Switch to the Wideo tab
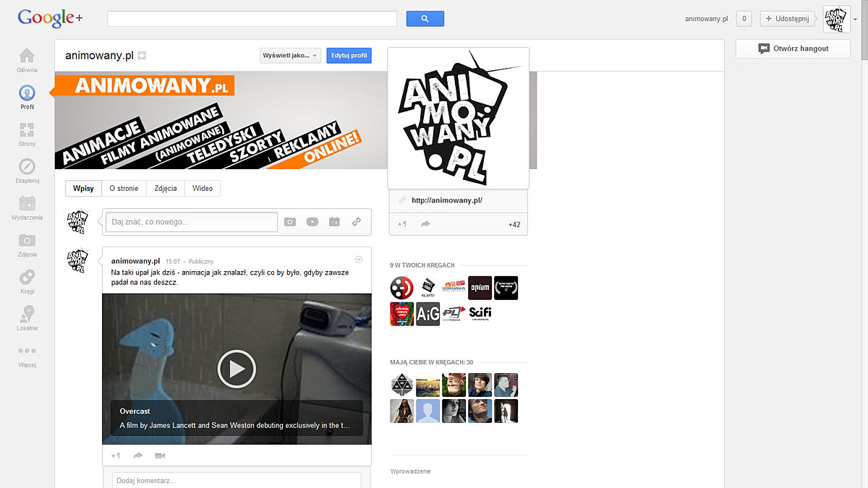This screenshot has height=488, width=868. click(203, 188)
